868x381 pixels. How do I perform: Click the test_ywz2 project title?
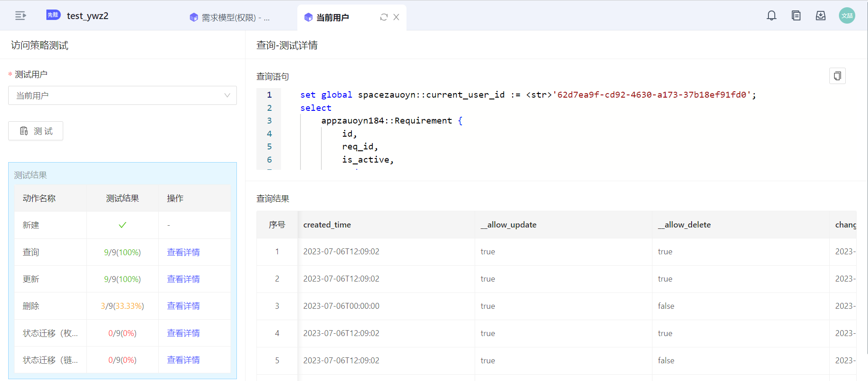click(87, 16)
